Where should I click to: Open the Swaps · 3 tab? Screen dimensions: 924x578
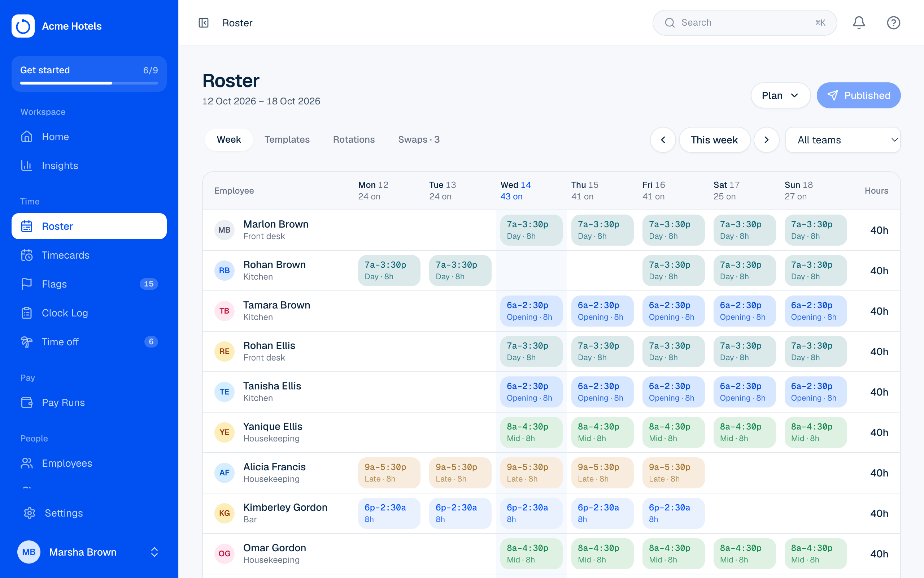(419, 139)
